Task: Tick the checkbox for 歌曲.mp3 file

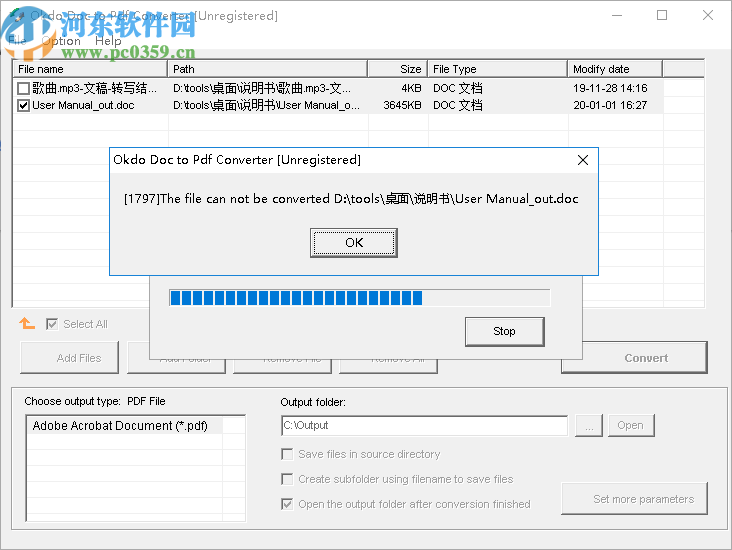Action: (23, 88)
